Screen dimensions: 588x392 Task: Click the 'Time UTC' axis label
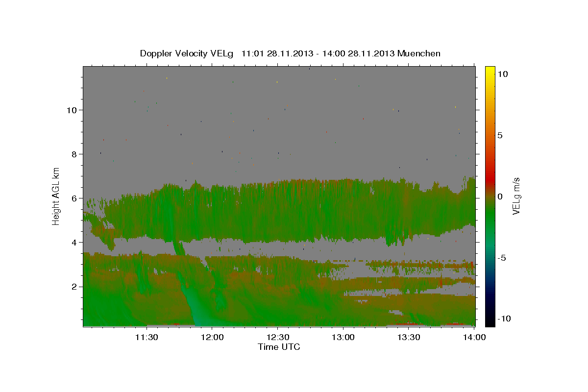(279, 347)
